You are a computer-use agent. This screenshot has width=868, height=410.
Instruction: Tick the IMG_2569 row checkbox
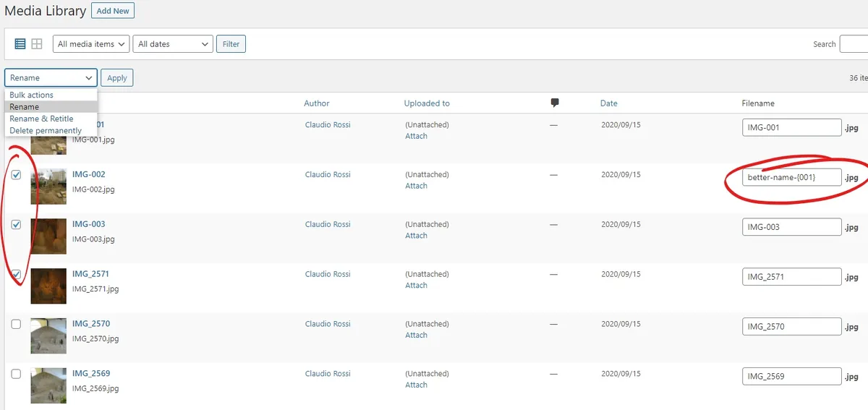point(16,374)
